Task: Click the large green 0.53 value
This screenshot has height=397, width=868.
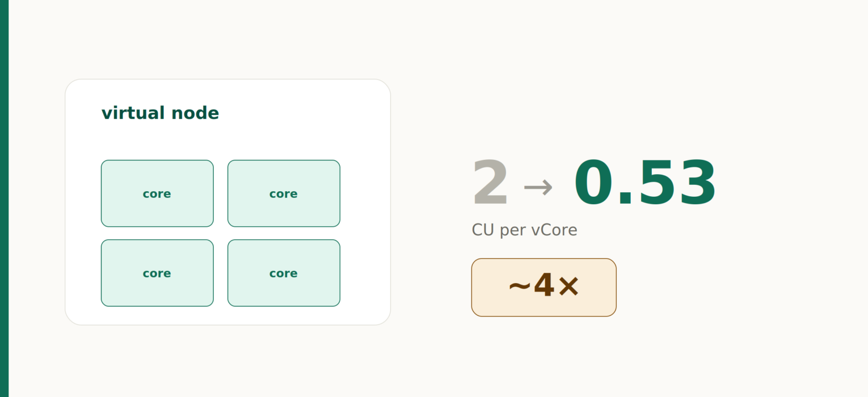Action: pyautogui.click(x=646, y=183)
